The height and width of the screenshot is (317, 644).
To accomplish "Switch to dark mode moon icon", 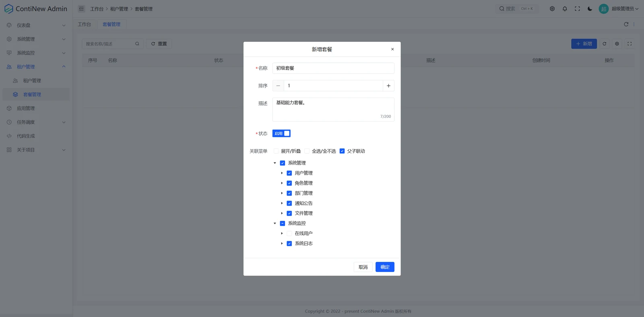I will (590, 8).
